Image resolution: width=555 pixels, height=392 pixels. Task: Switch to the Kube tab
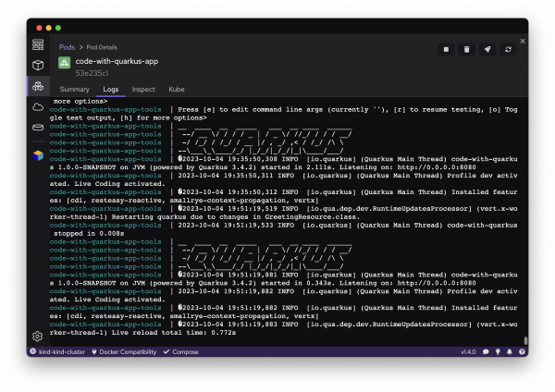(176, 90)
